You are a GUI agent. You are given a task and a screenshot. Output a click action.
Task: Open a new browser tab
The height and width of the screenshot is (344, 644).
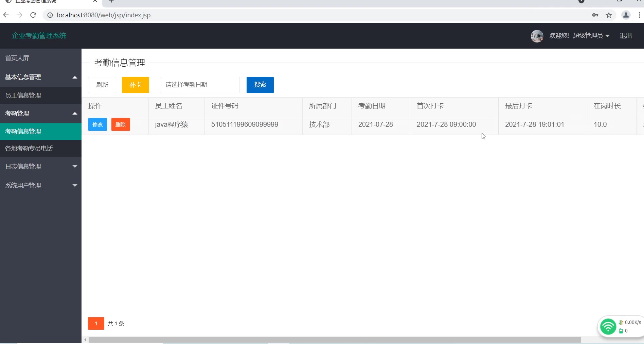(111, 1)
